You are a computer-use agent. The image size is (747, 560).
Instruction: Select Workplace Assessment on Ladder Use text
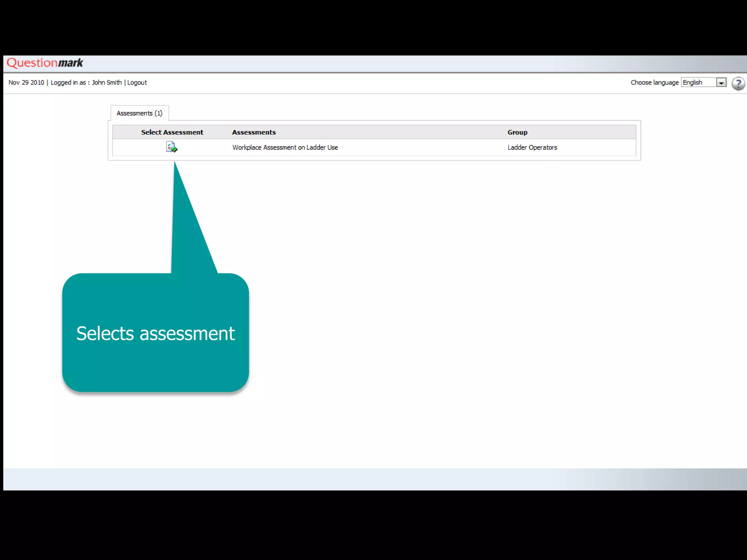point(285,148)
